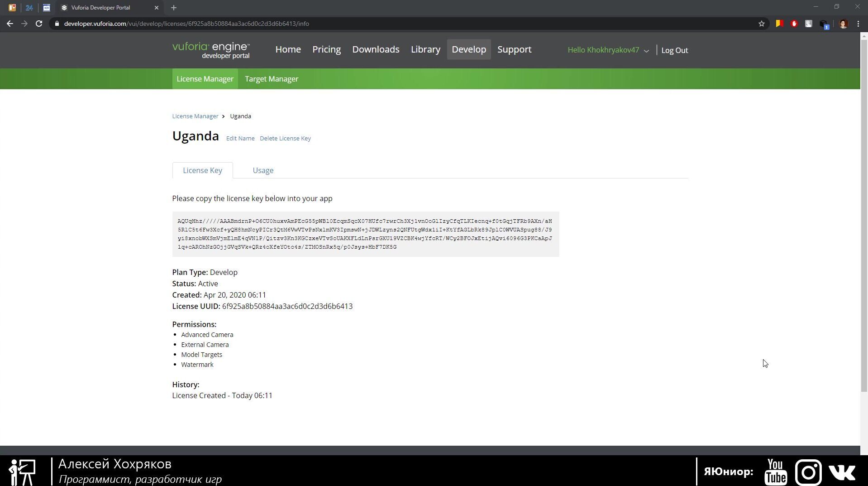This screenshot has height=486, width=868.
Task: Open the gray pointer extension icon
Action: [809, 24]
